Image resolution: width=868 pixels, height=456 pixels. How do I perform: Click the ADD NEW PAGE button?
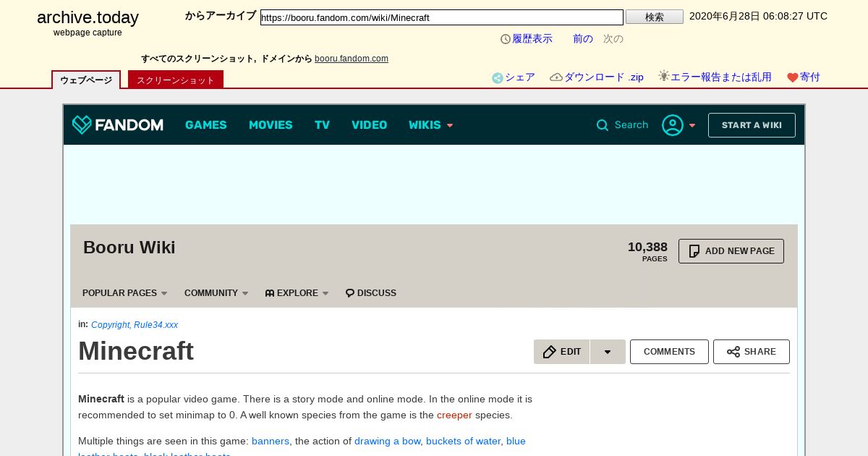pyautogui.click(x=731, y=251)
